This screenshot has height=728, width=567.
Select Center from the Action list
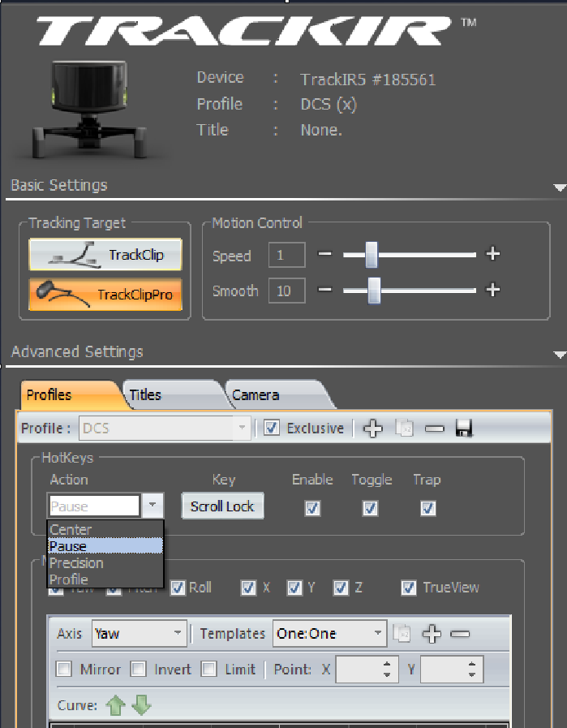(x=105, y=529)
